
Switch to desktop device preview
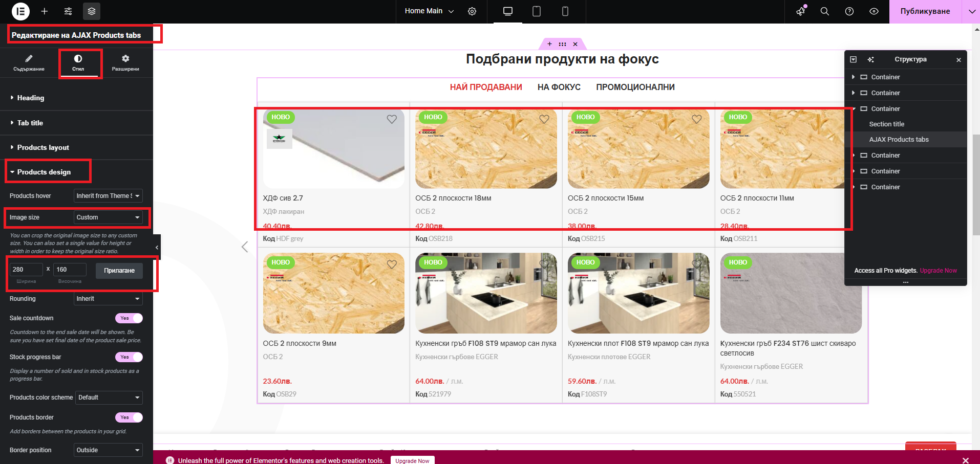[x=508, y=11]
